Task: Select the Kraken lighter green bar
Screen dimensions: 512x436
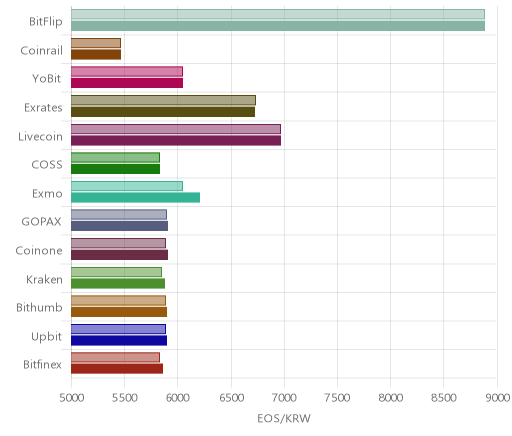Action: (116, 272)
